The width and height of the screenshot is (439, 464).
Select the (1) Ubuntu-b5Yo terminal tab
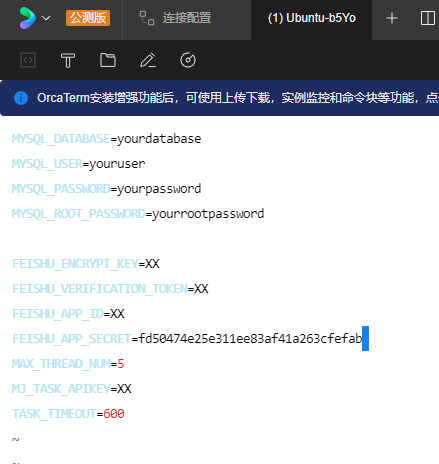[312, 18]
